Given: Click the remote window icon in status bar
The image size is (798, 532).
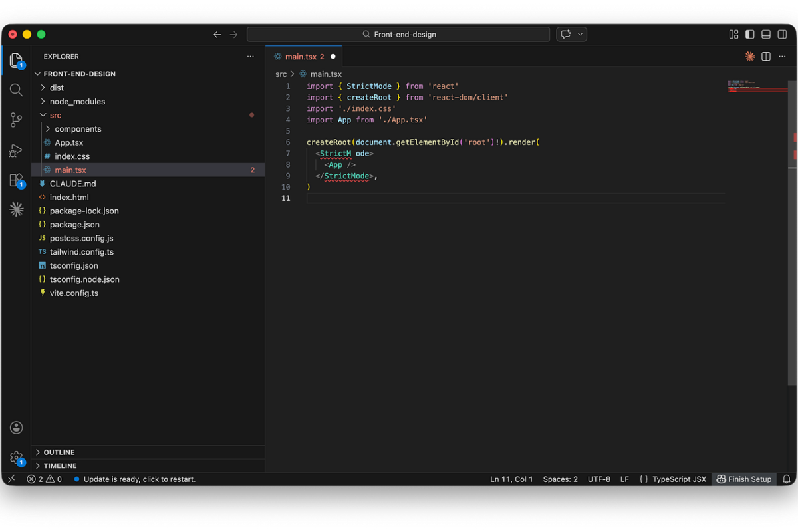Looking at the screenshot, I should click(11, 479).
